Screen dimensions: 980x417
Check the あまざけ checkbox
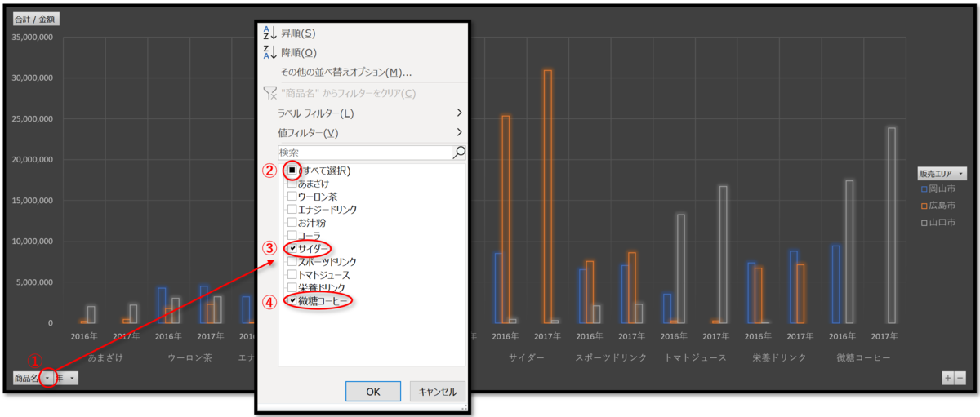(292, 184)
